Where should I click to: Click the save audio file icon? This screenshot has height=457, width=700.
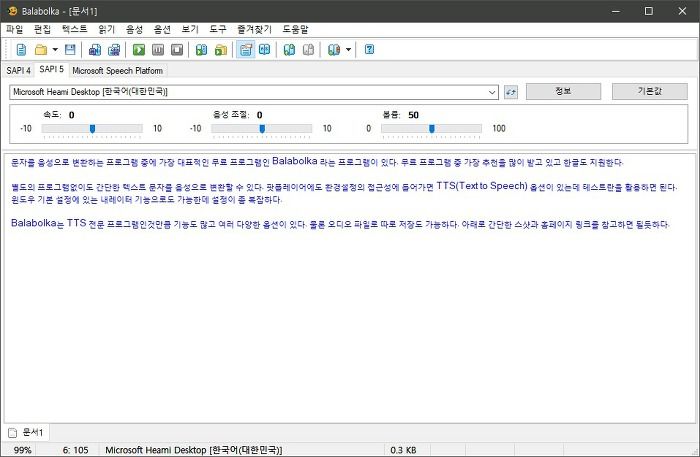click(x=95, y=50)
